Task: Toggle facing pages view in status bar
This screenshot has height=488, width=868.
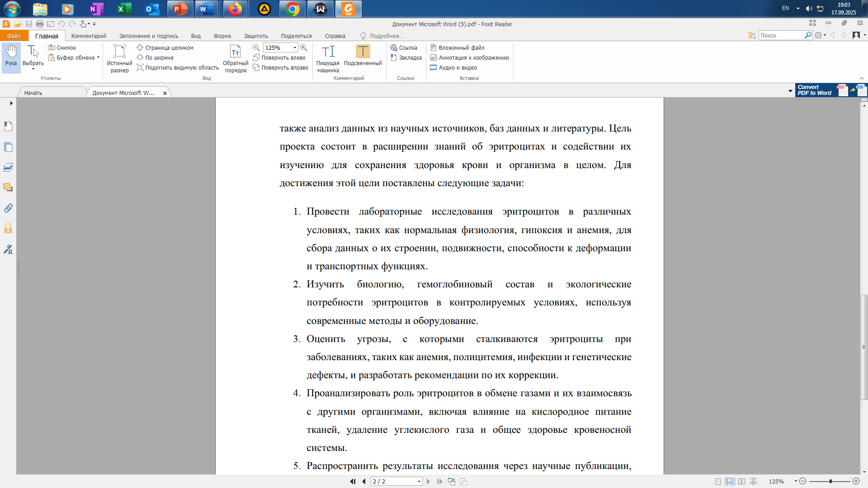Action: tap(741, 482)
